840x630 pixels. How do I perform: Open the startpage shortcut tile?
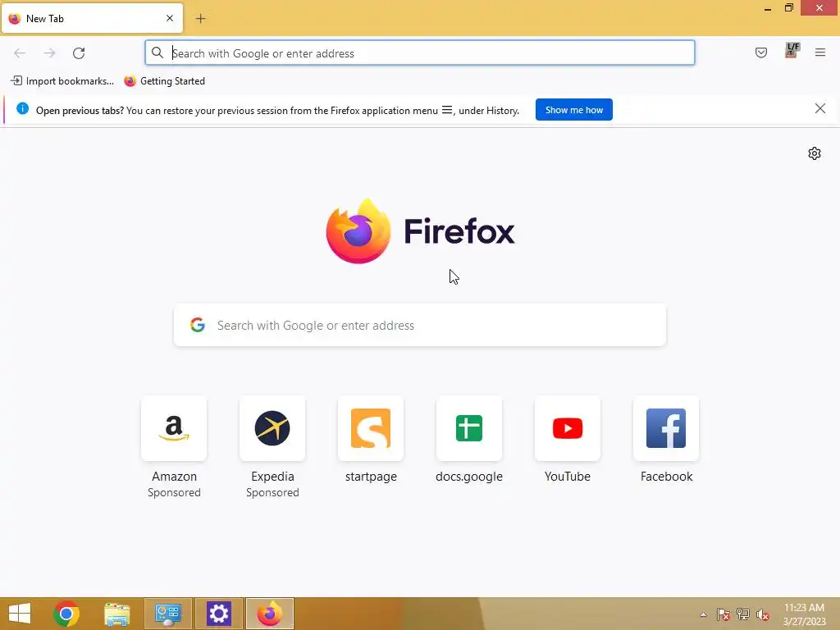(x=371, y=428)
